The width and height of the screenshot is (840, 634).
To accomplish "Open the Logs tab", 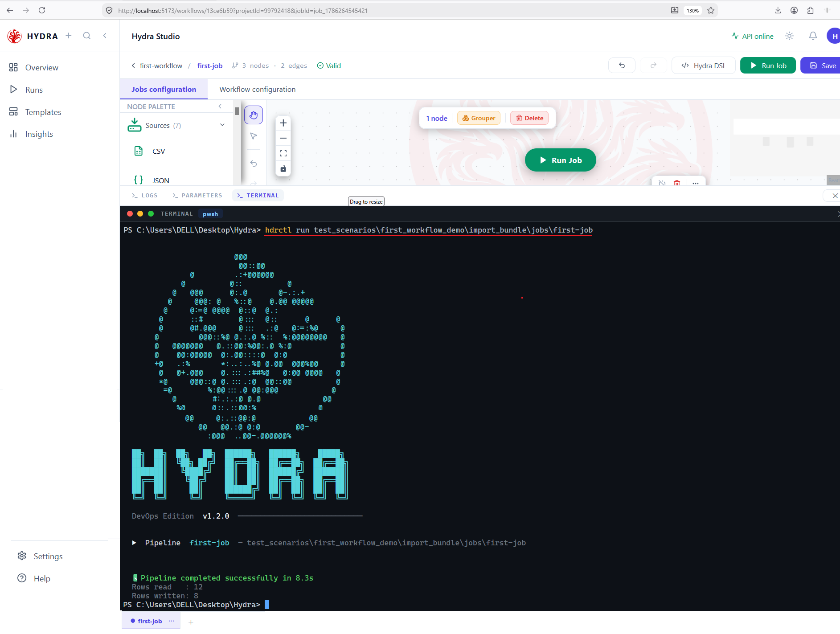I will pyautogui.click(x=144, y=195).
